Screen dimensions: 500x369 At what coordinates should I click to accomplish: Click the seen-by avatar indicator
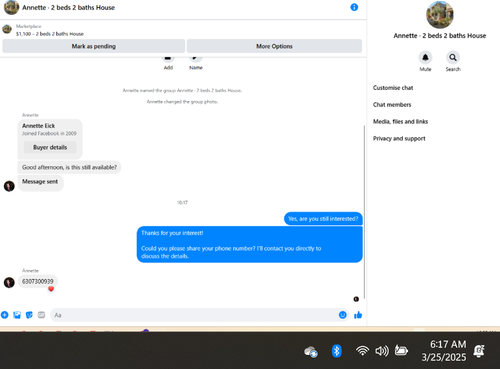[x=356, y=299]
